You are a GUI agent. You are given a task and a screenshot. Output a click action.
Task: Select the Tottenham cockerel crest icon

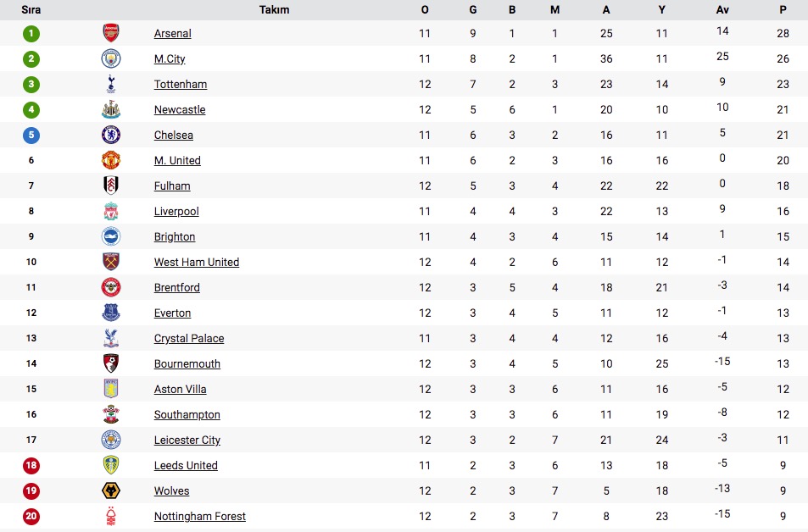[111, 84]
